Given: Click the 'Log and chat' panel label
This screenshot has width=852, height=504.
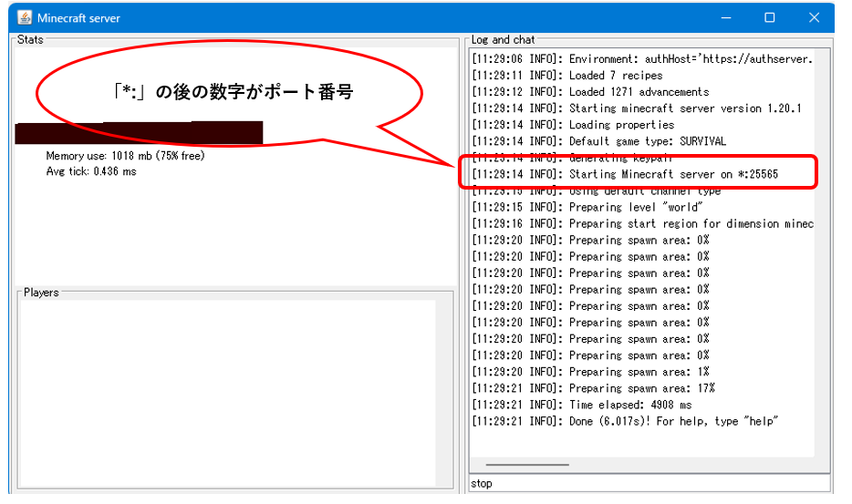Looking at the screenshot, I should (503, 40).
